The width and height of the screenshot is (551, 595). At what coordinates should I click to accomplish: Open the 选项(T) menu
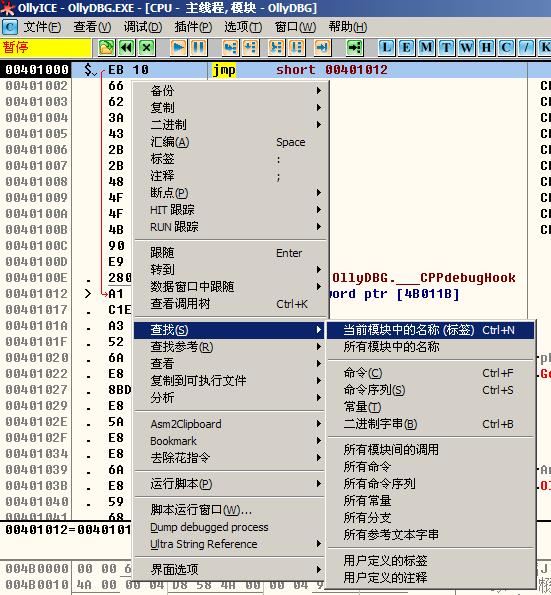[243, 27]
